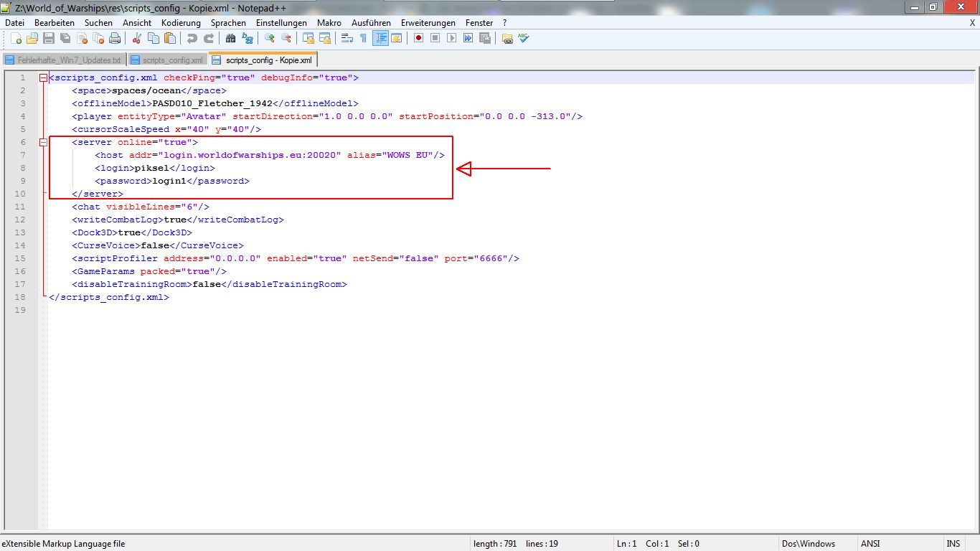980x551 pixels.
Task: Open the Ausführen menu
Action: (371, 23)
